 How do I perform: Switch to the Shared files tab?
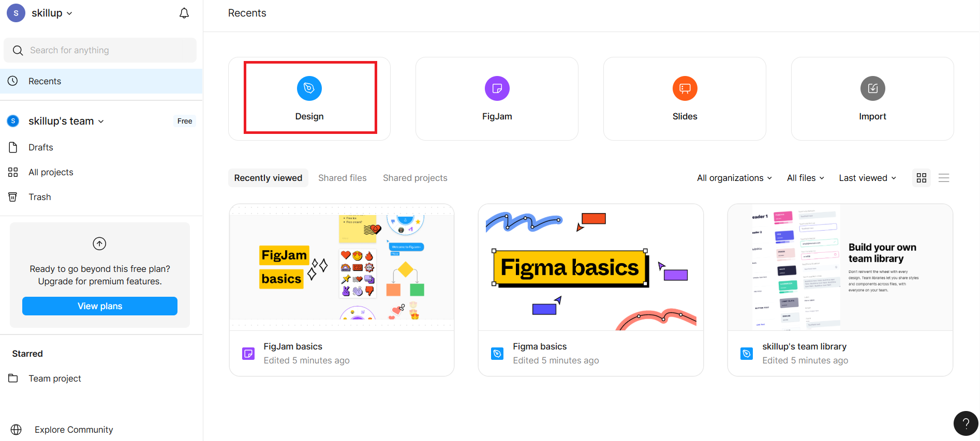pyautogui.click(x=342, y=178)
